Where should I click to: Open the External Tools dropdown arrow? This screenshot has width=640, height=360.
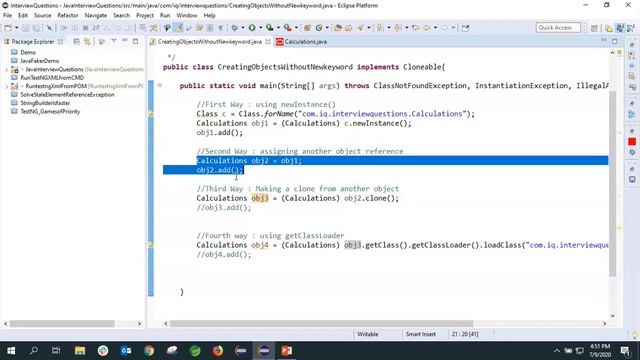tap(296, 28)
